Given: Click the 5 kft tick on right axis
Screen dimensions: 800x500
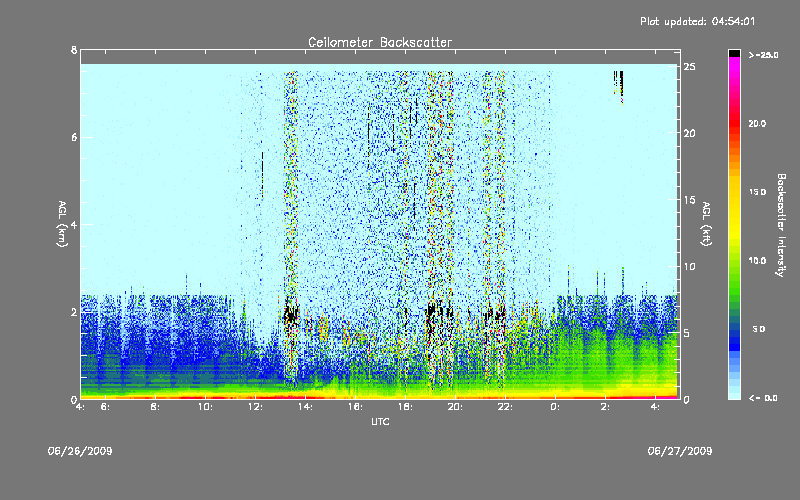Looking at the screenshot, I should tap(687, 333).
